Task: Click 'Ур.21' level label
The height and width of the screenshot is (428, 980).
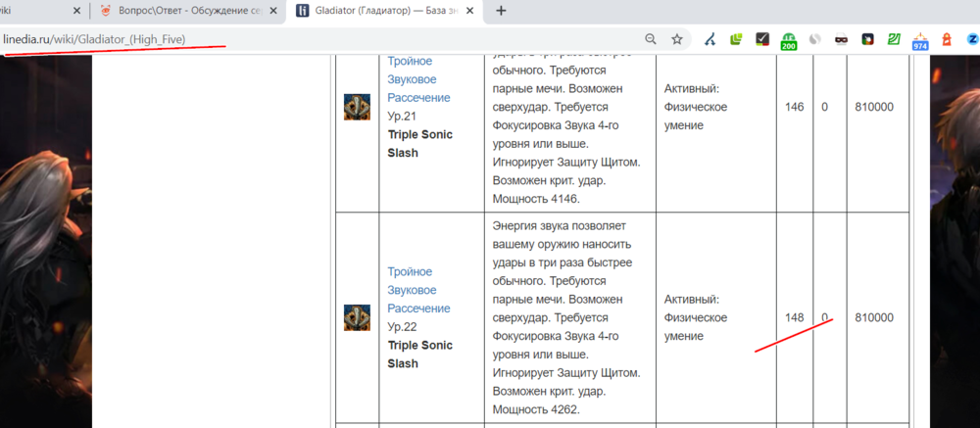Action: tap(402, 117)
